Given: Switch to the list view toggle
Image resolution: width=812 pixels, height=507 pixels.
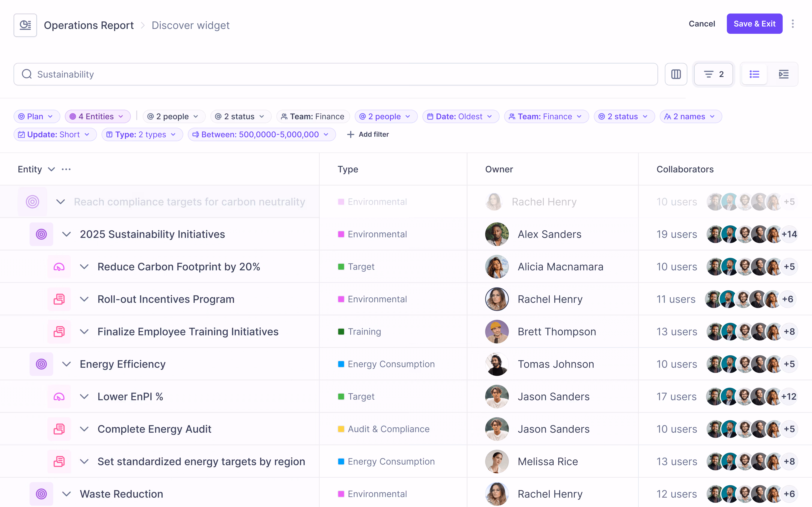Looking at the screenshot, I should pyautogui.click(x=754, y=74).
